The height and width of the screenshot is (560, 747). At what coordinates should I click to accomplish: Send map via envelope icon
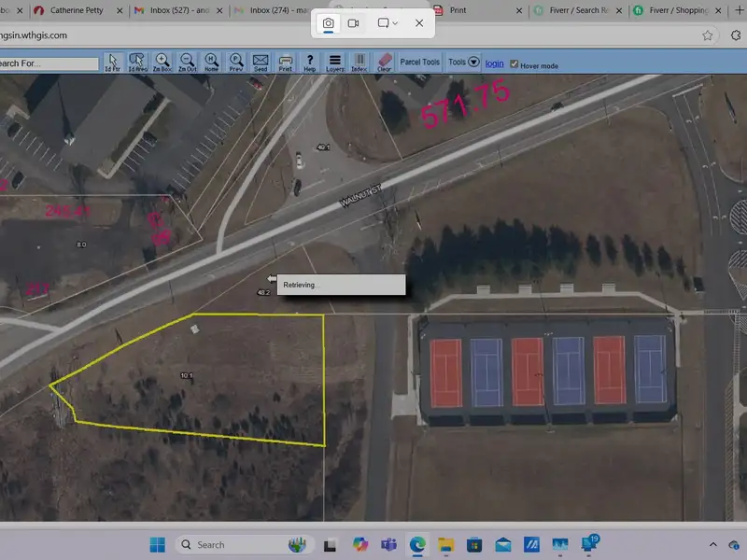point(261,63)
